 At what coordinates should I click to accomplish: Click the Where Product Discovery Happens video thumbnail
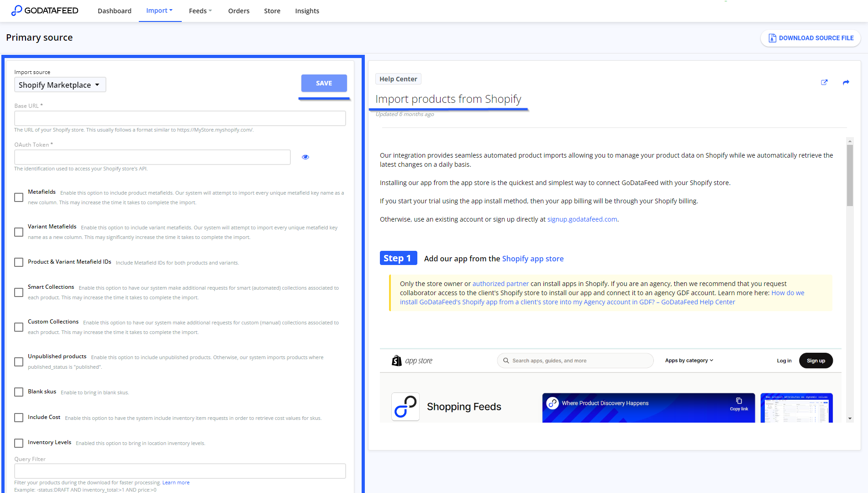pyautogui.click(x=648, y=408)
